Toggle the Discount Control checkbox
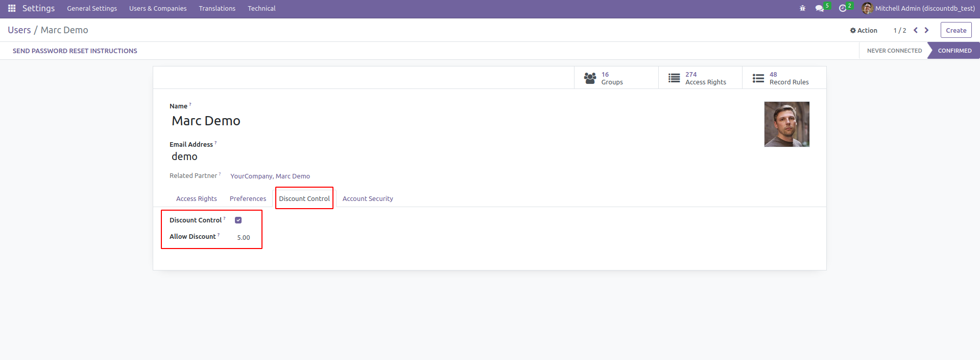 pyautogui.click(x=238, y=220)
